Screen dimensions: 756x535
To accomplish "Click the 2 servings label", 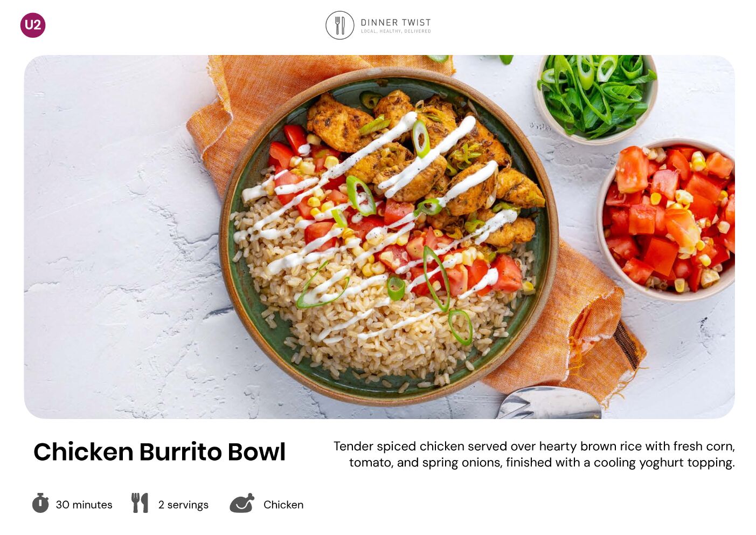I will [183, 505].
